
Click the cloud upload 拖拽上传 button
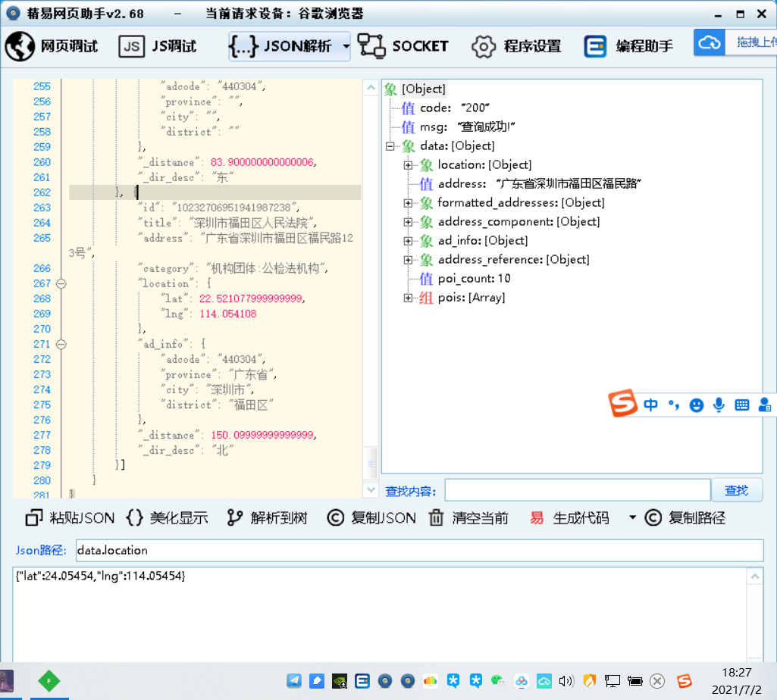point(734,43)
